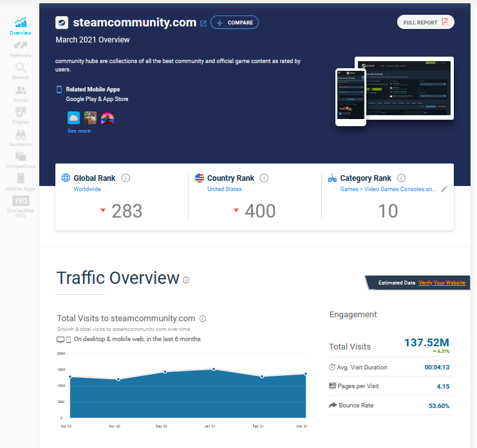
Task: Click the phone icon beside Related Mobile Apps
Action: [59, 89]
